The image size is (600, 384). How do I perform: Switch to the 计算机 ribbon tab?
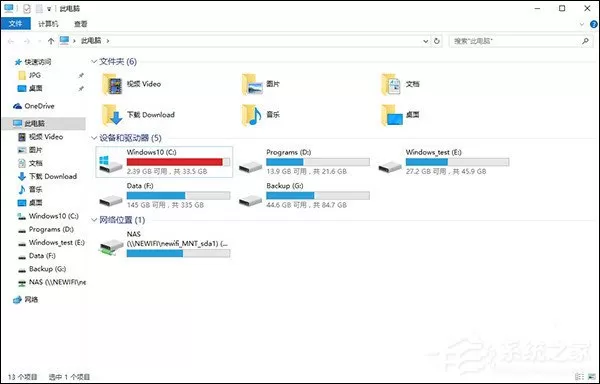point(48,24)
